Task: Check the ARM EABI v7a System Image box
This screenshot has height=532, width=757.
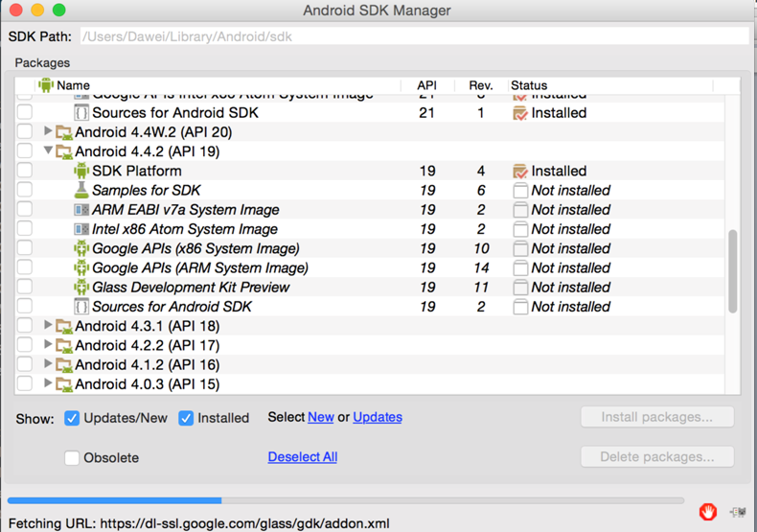Action: (25, 209)
